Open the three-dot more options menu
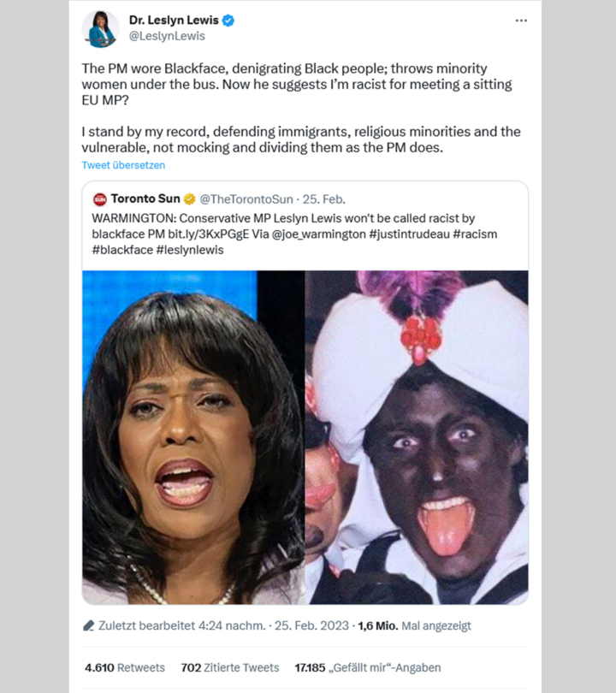The height and width of the screenshot is (693, 616). [521, 21]
